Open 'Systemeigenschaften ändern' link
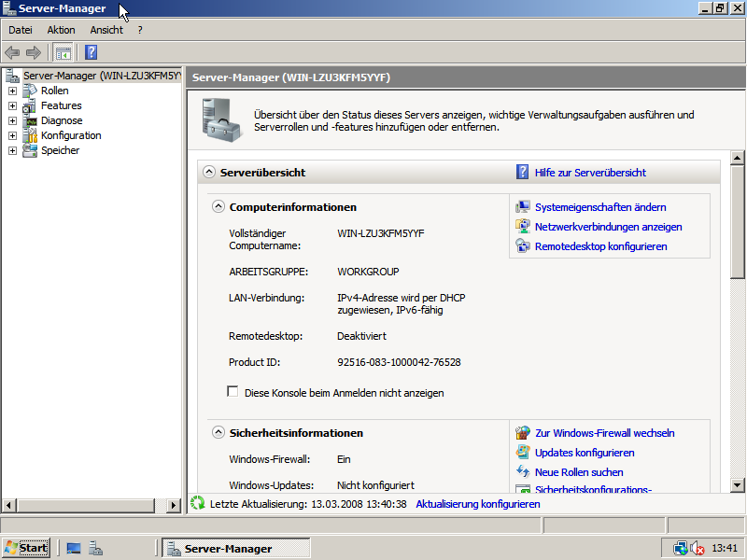Viewport: 747px width, 560px height. (x=599, y=207)
